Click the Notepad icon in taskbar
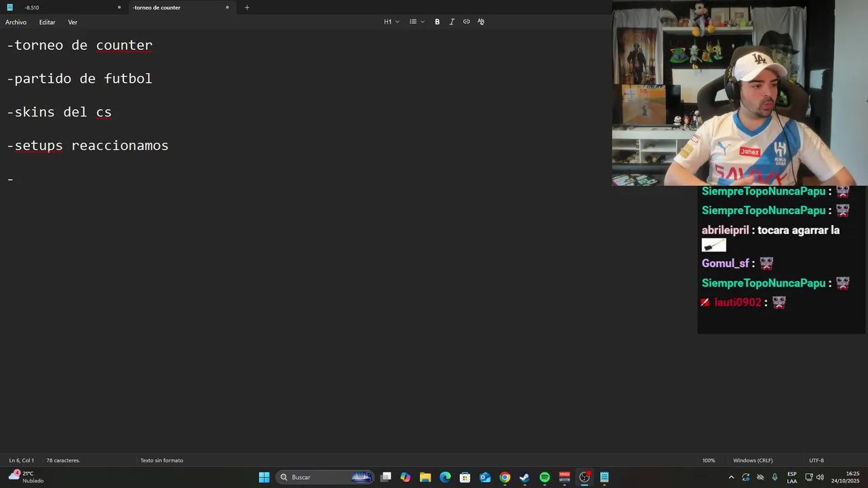 pos(604,477)
